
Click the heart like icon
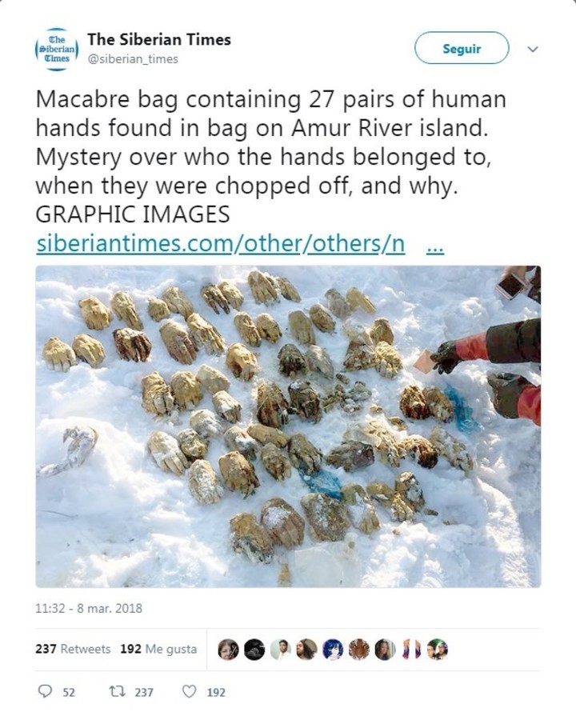(x=189, y=692)
